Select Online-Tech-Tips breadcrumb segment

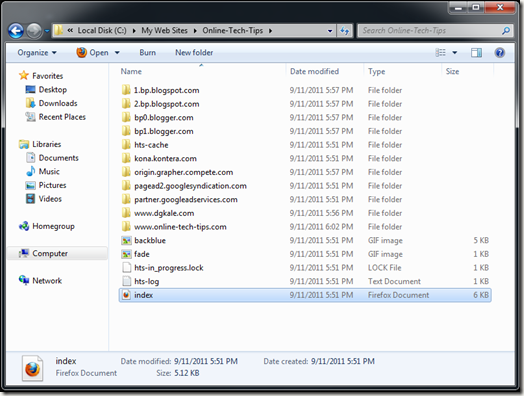click(233, 30)
